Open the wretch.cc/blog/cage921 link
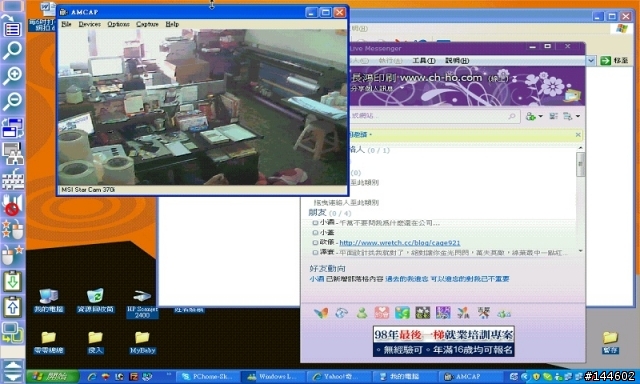 click(400, 243)
